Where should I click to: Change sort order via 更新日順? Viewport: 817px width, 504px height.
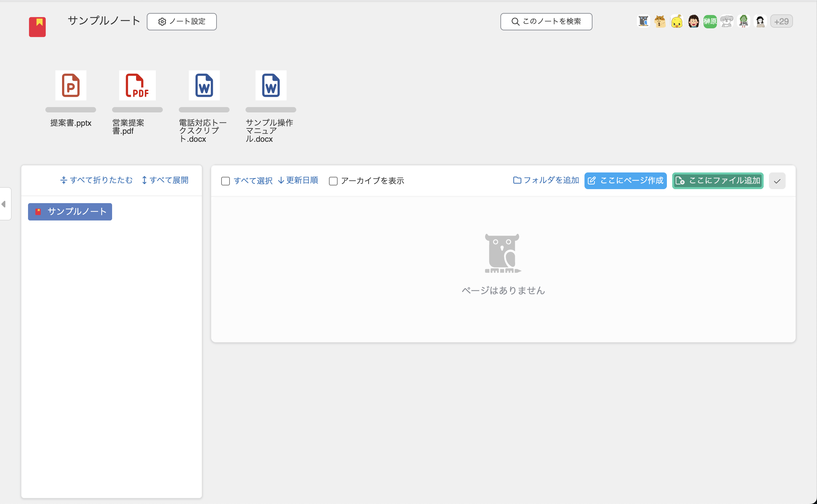pyautogui.click(x=298, y=180)
